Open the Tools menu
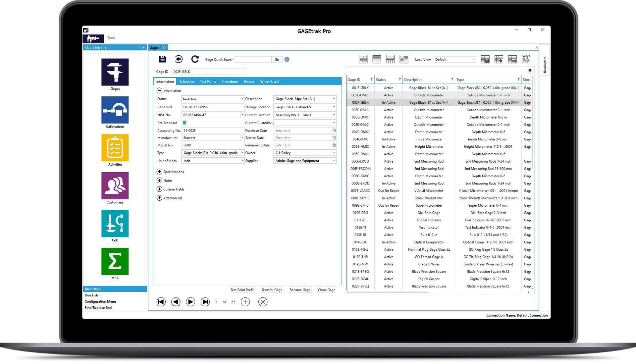 (111, 38)
